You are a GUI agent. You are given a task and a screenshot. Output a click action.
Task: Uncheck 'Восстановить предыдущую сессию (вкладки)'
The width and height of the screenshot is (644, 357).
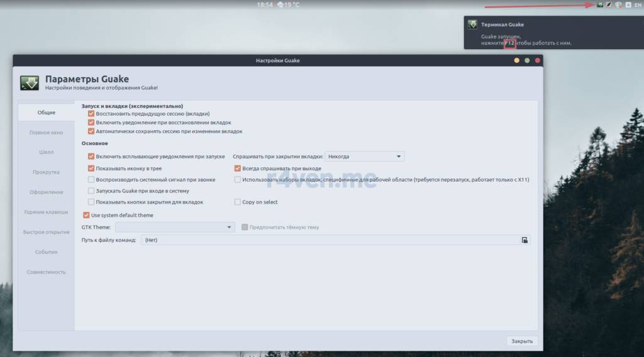[91, 114]
